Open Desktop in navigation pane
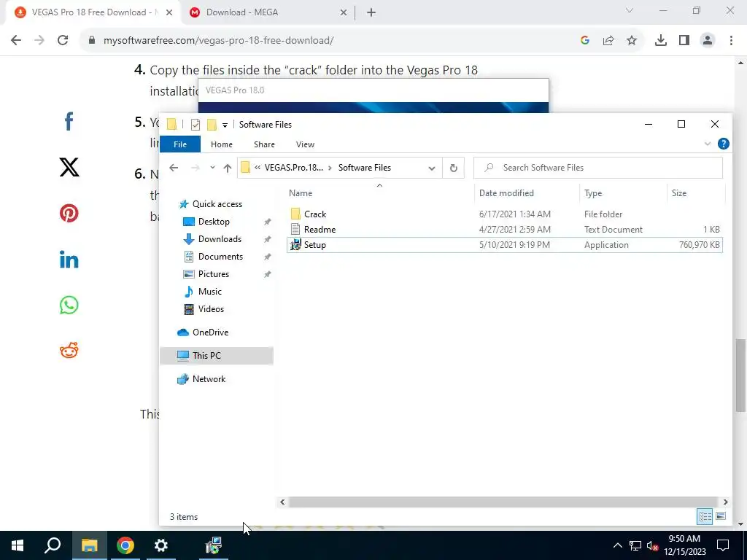The width and height of the screenshot is (747, 560). (x=214, y=222)
